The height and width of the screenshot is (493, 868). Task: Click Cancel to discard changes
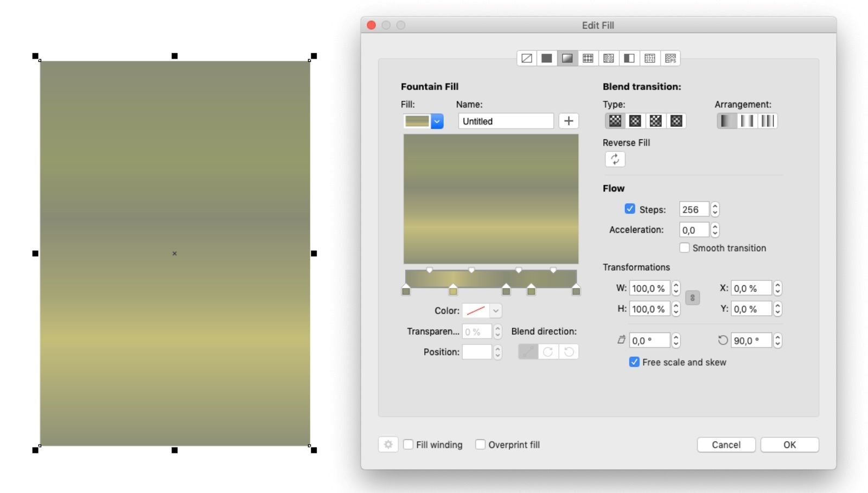coord(726,445)
